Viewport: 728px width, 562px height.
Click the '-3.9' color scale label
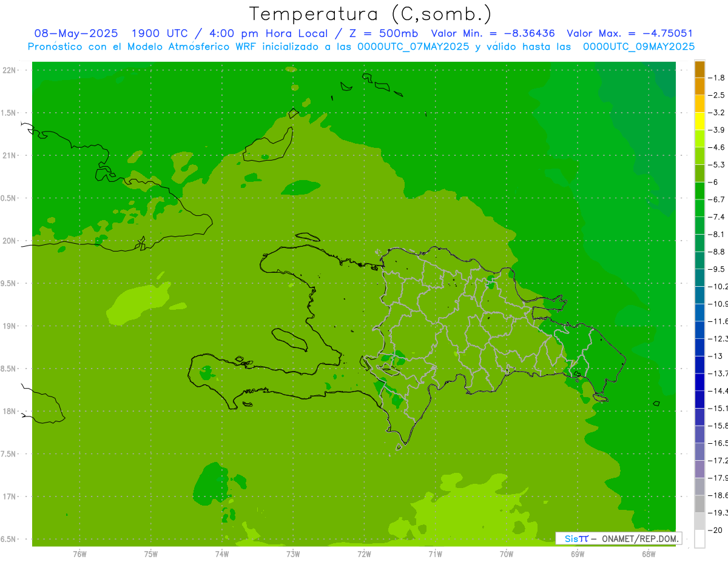tap(716, 130)
